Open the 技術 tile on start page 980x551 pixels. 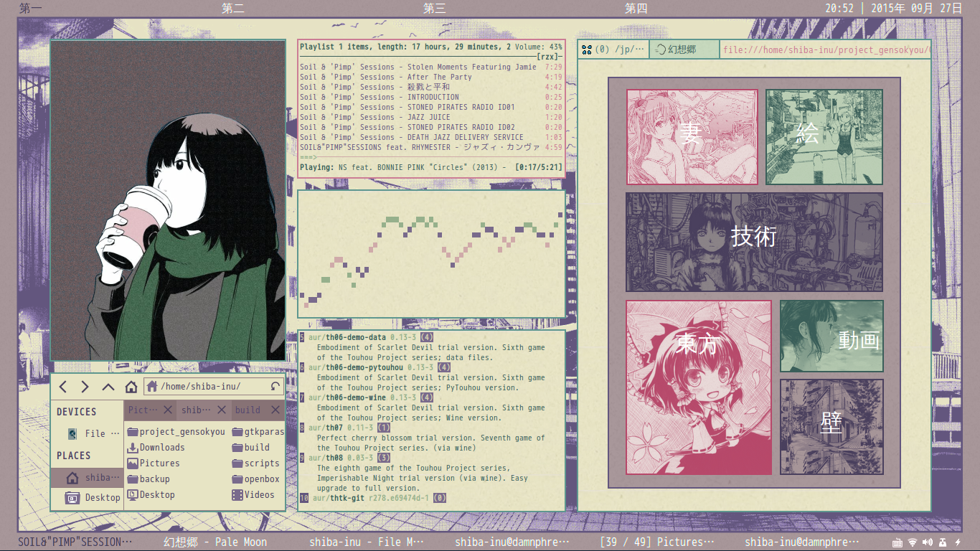754,242
